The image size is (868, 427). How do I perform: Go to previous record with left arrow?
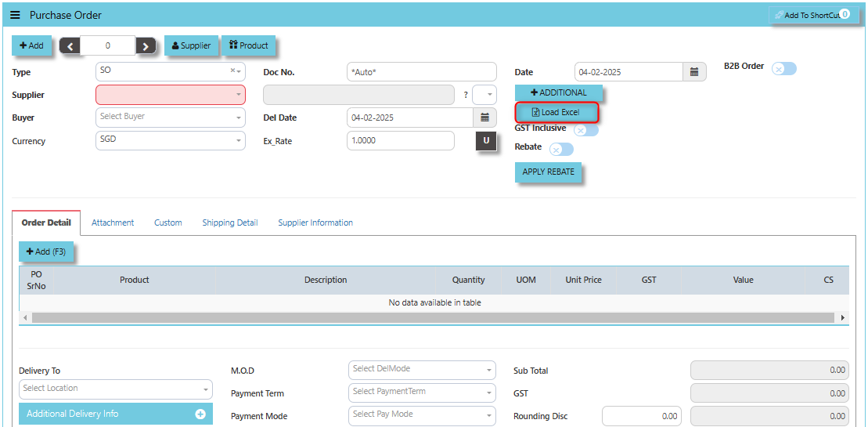[70, 46]
